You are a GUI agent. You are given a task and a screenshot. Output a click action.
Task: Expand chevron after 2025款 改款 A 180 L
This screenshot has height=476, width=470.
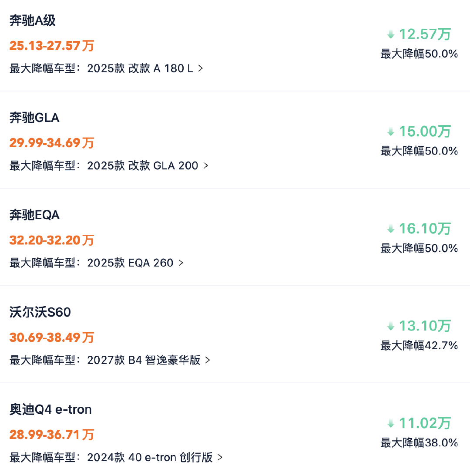[x=201, y=68]
